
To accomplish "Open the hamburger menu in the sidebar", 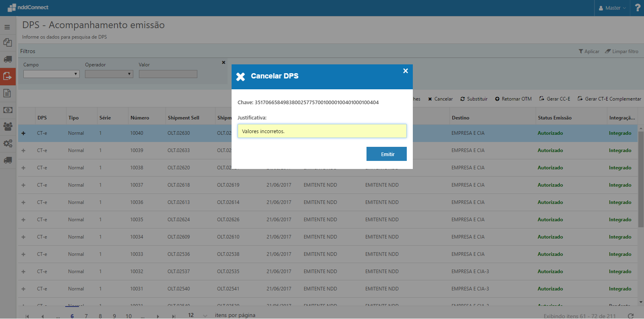I will coord(7,27).
